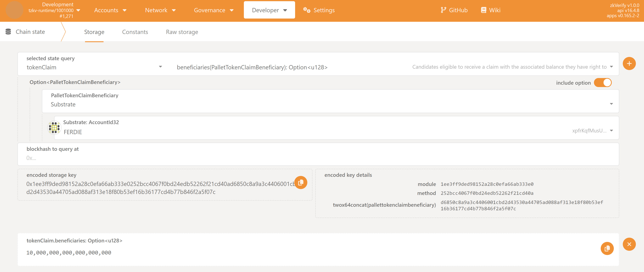This screenshot has height=272, width=644.
Task: Copy the encoded storage key
Action: coord(301,183)
